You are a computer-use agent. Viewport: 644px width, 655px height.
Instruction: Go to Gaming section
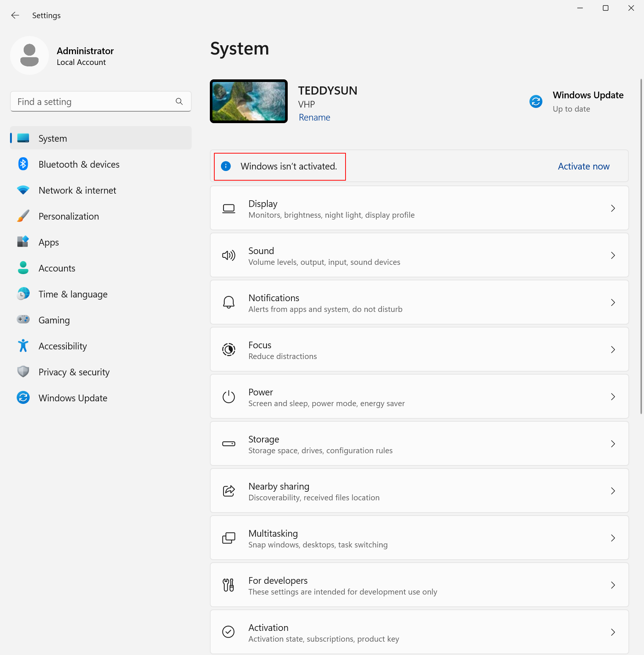[101, 320]
